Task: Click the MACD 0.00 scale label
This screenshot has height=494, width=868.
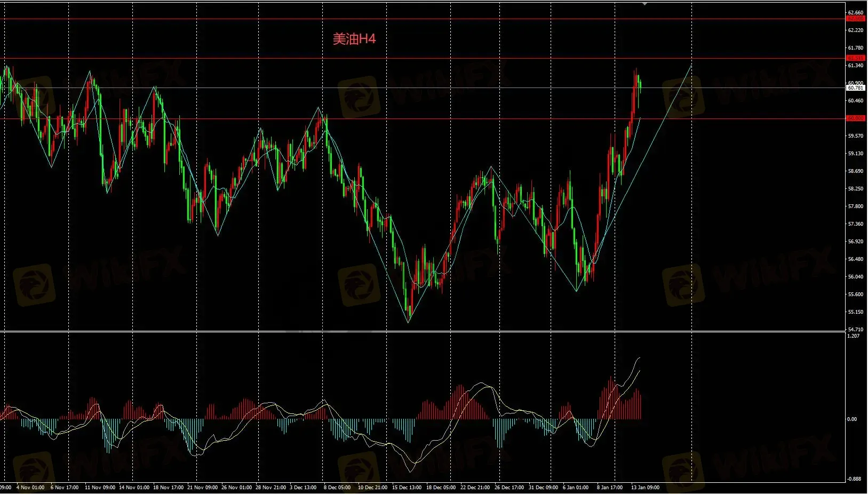Action: pos(852,419)
